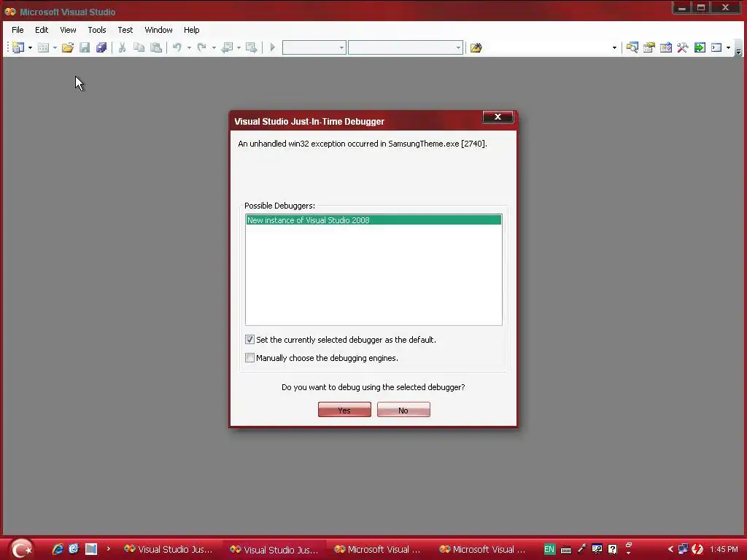Click the red shield icon in system tray

tap(697, 549)
